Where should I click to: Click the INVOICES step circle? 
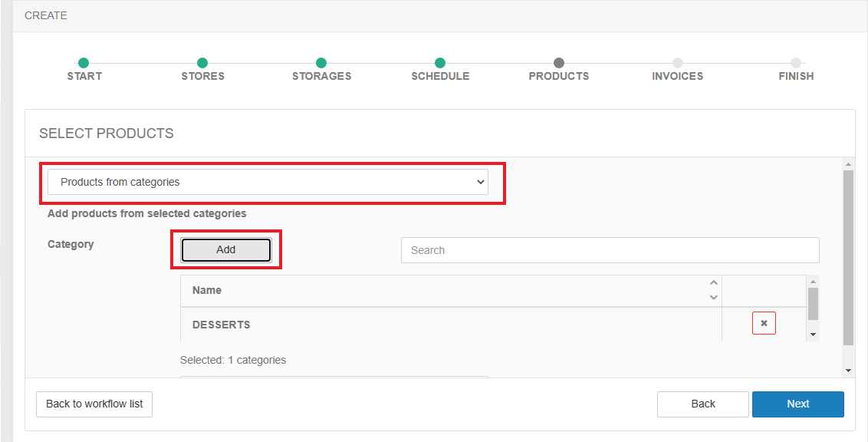pos(678,63)
